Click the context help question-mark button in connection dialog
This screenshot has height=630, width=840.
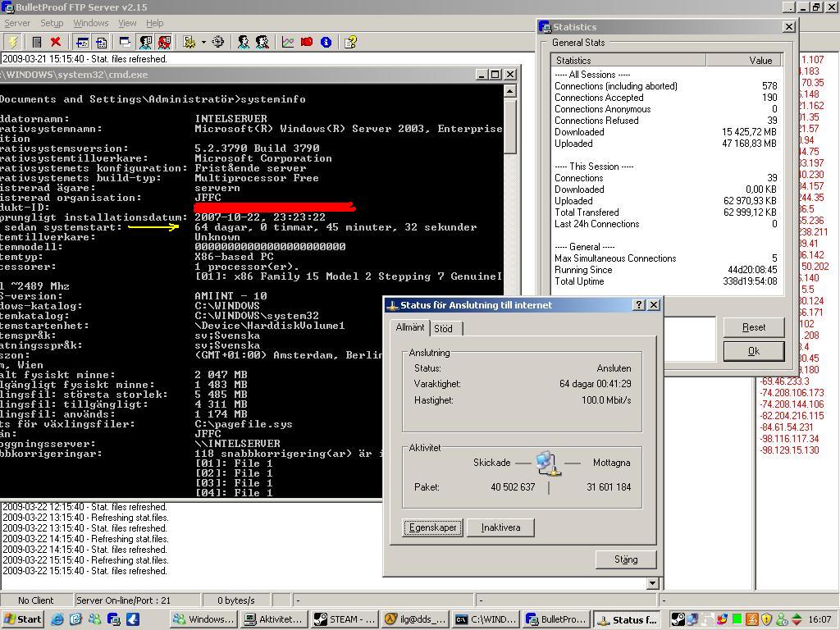[x=638, y=305]
